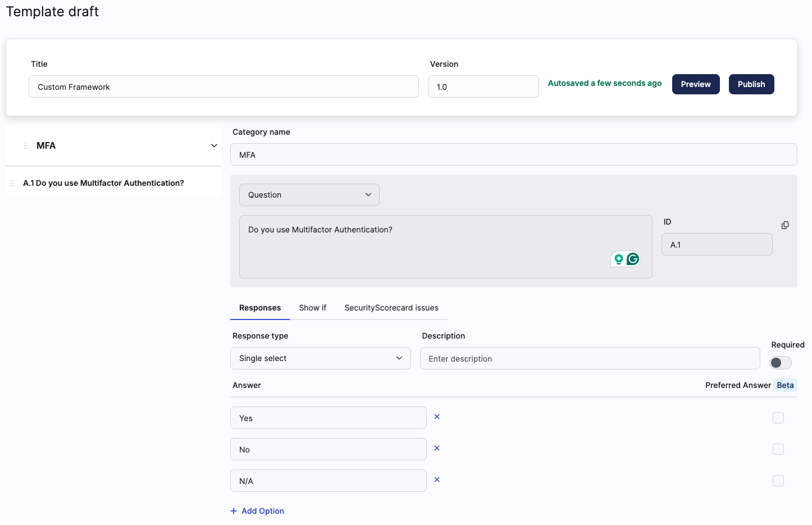The width and height of the screenshot is (812, 525).
Task: Remove the N/A answer option
Action: click(437, 480)
